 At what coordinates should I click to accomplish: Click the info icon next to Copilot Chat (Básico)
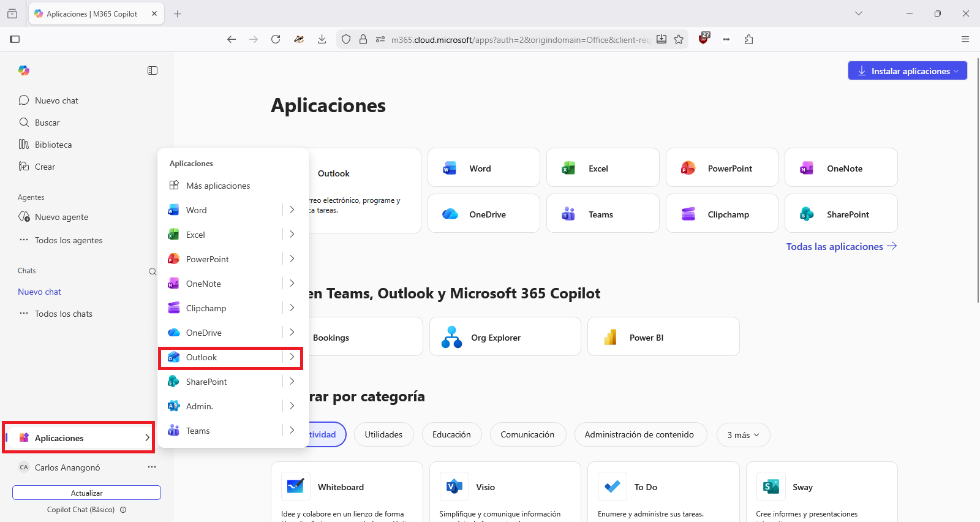[x=123, y=510]
